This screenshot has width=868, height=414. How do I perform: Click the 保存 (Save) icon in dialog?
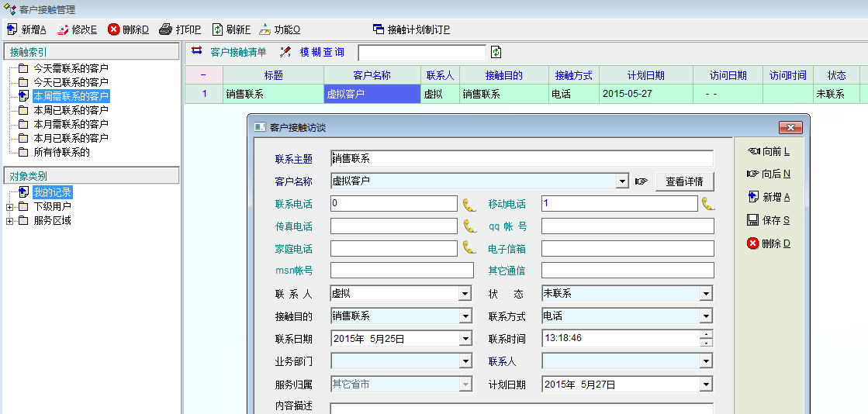point(752,220)
